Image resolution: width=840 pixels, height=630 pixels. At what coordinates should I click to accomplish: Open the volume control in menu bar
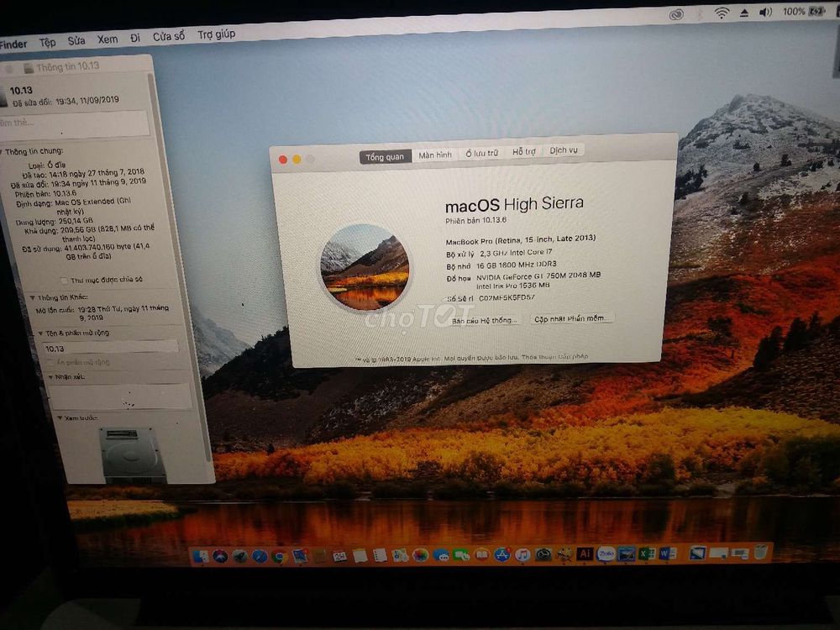(765, 13)
